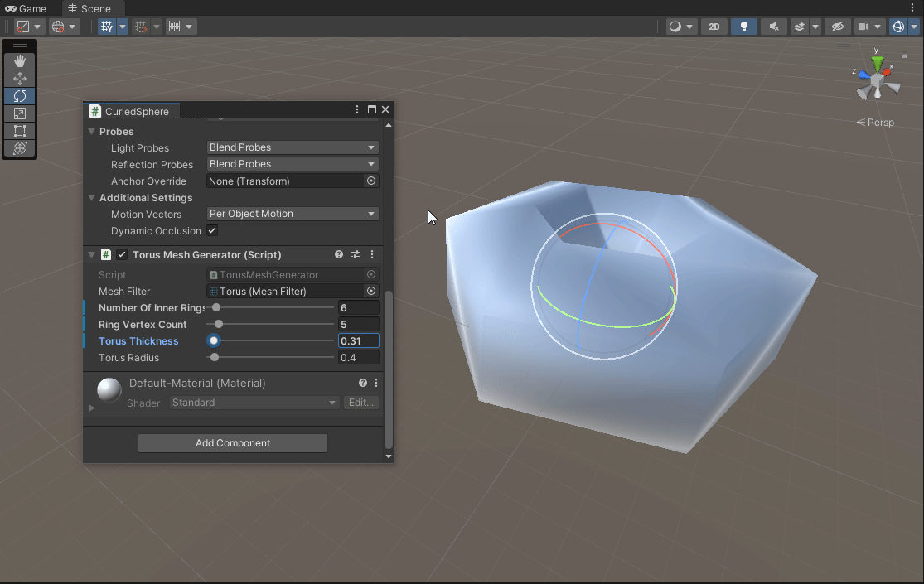Click the draw mode sphere icon

pyautogui.click(x=675, y=27)
